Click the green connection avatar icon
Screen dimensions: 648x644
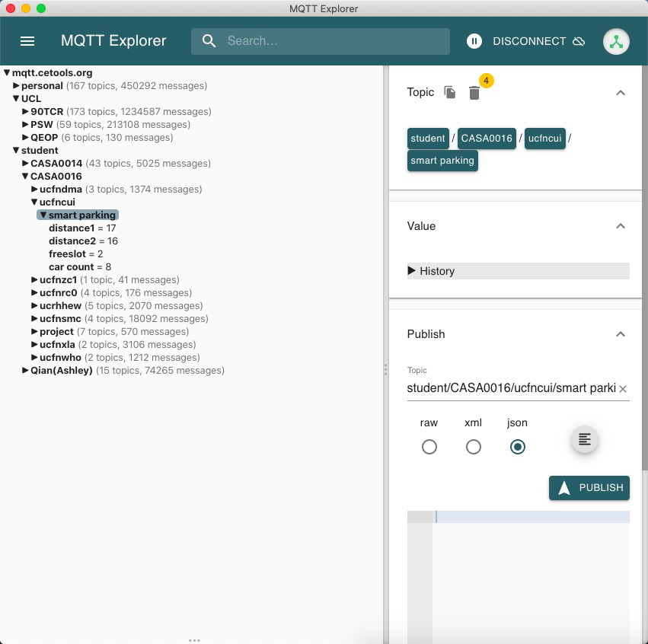coord(616,41)
